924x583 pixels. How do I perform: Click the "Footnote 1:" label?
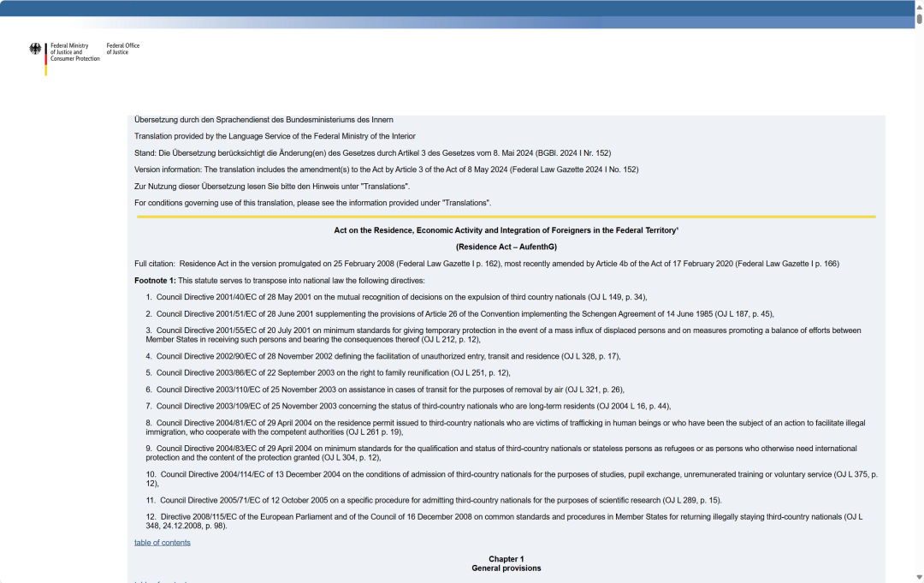point(155,281)
